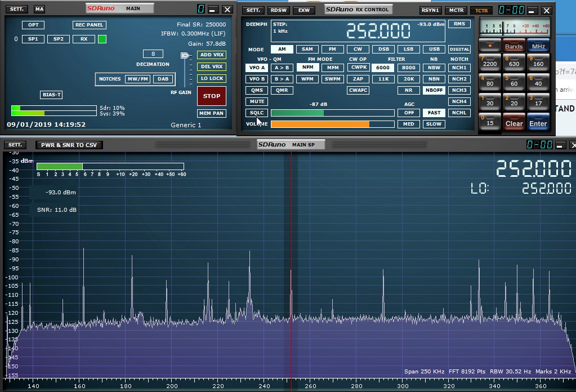Click green indicator next to RX
The width and height of the screenshot is (576, 392).
(x=102, y=39)
